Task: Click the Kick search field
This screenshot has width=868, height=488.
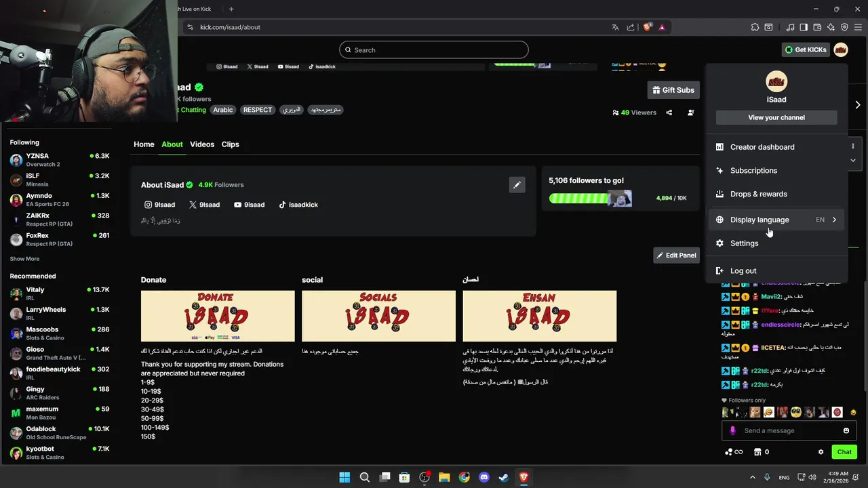Action: coord(434,50)
